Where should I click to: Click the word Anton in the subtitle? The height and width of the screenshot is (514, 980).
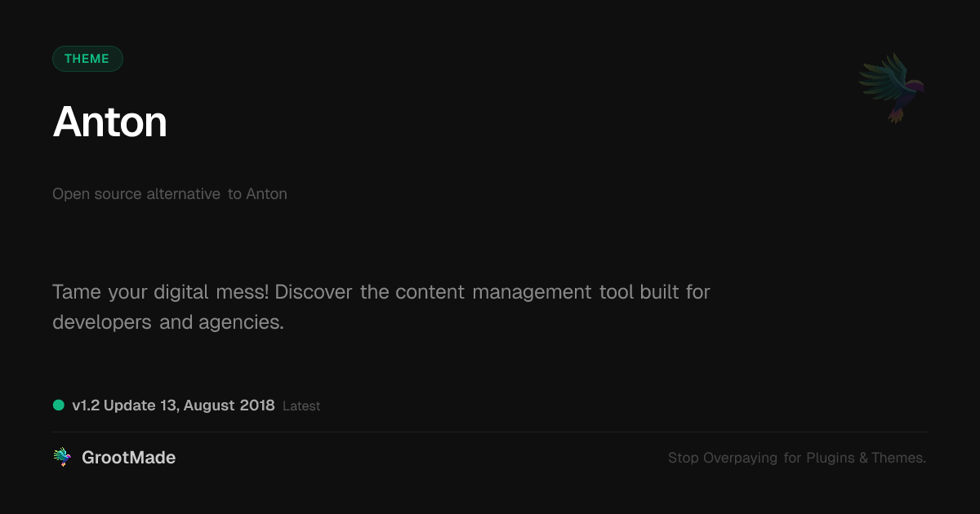click(266, 194)
